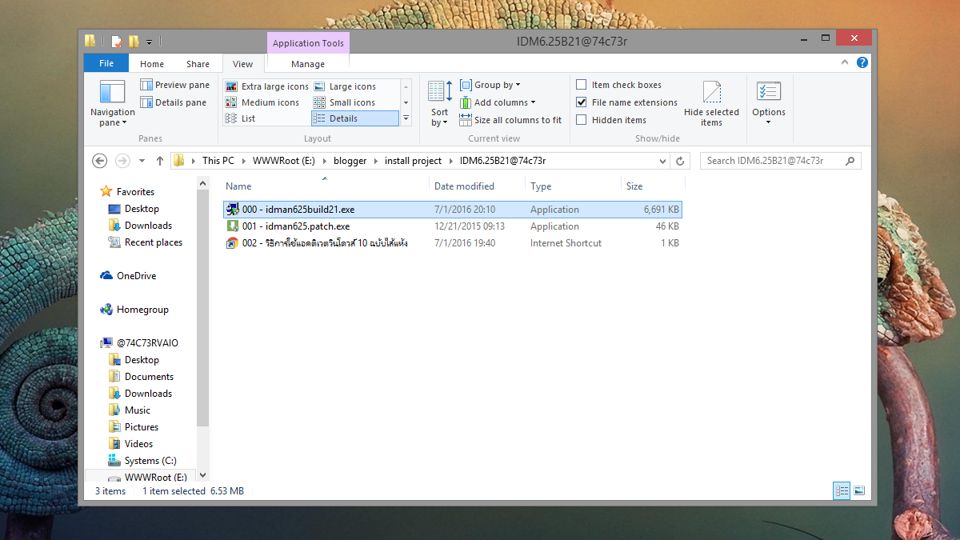Open Group by dropdown
This screenshot has width=960, height=540.
click(x=490, y=84)
